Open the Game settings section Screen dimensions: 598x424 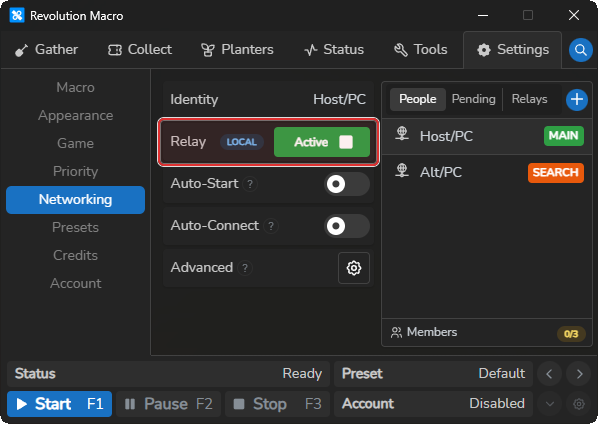[x=76, y=143]
